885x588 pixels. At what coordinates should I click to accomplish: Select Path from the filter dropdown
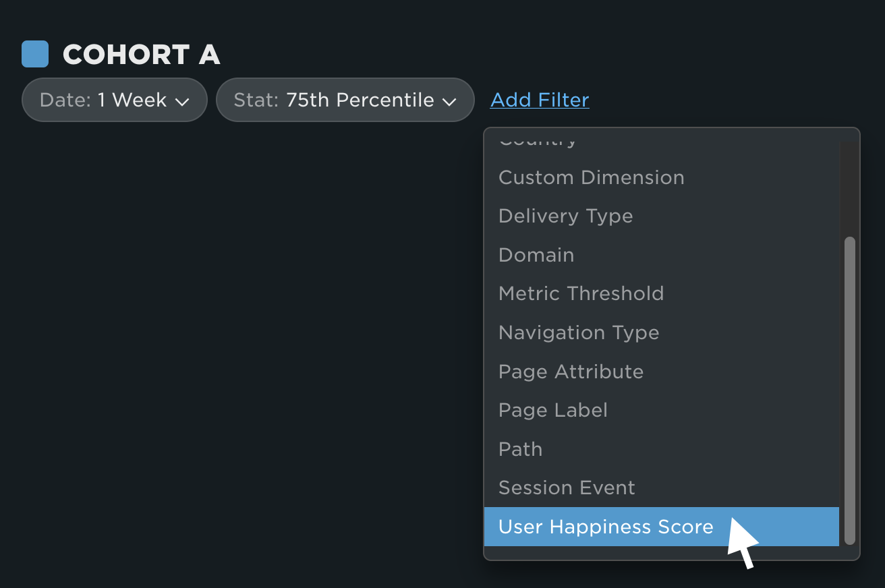pyautogui.click(x=662, y=449)
